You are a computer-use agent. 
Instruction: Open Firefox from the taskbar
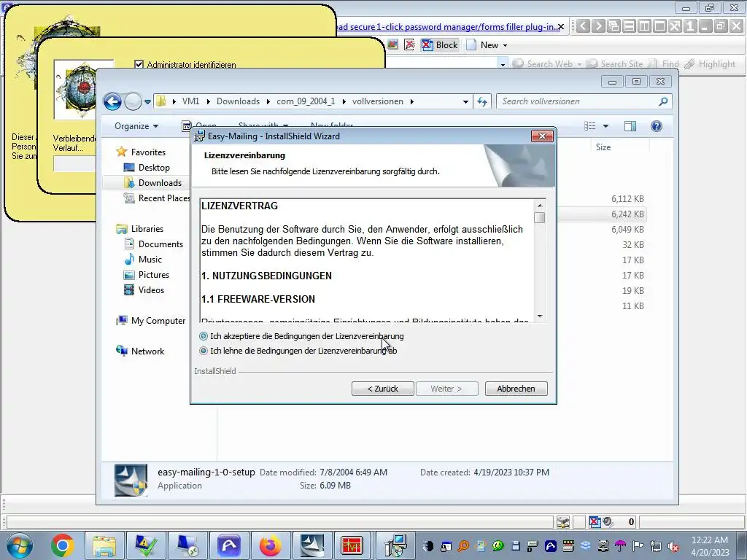tap(270, 545)
